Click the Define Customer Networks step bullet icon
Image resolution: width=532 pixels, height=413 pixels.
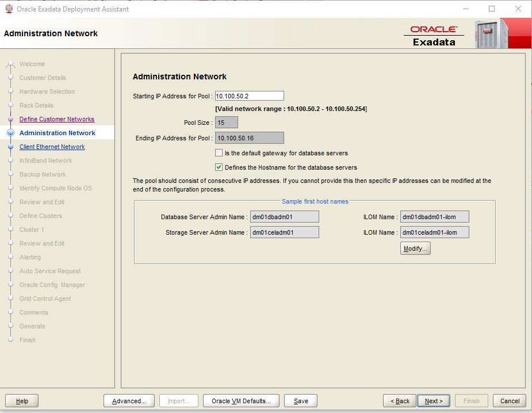pyautogui.click(x=10, y=119)
